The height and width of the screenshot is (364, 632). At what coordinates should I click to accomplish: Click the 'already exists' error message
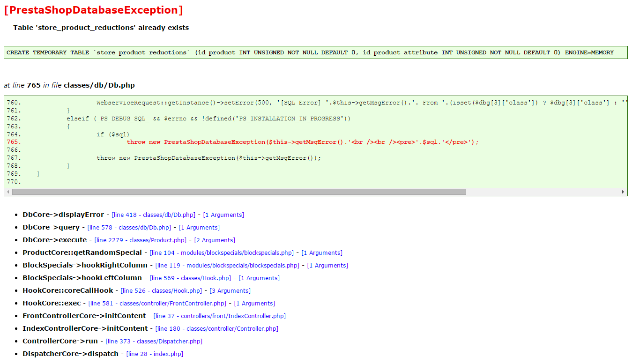point(101,28)
